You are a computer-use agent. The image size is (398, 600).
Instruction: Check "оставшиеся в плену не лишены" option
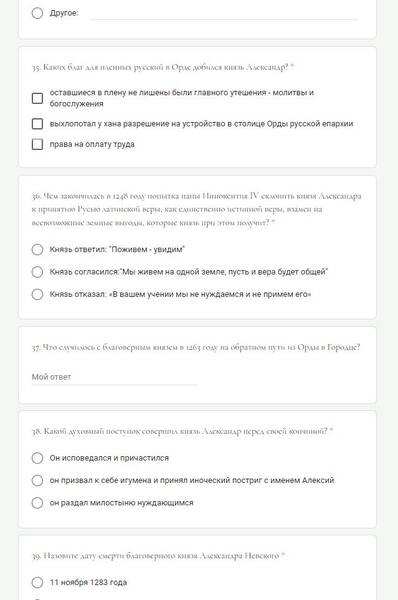point(37,98)
